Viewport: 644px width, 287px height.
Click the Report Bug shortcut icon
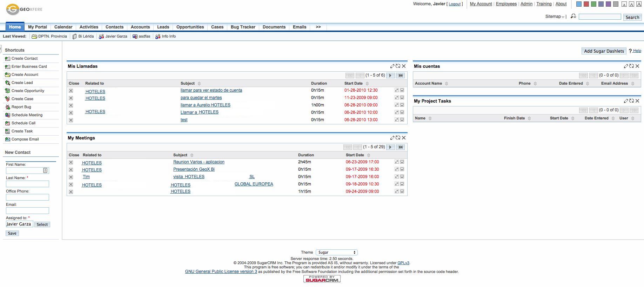tap(8, 107)
